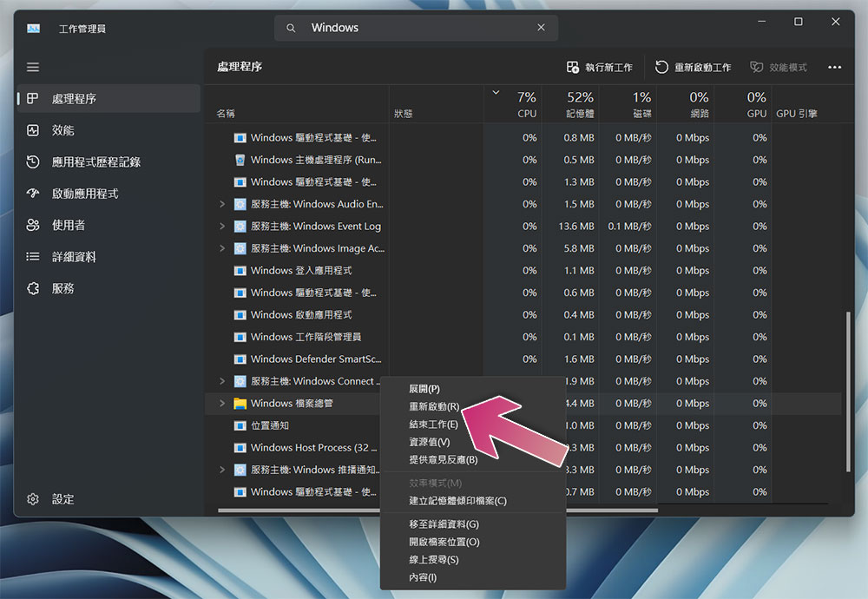Expand 服務主機: Windows Image Ac... row
The image size is (868, 599).
(222, 248)
